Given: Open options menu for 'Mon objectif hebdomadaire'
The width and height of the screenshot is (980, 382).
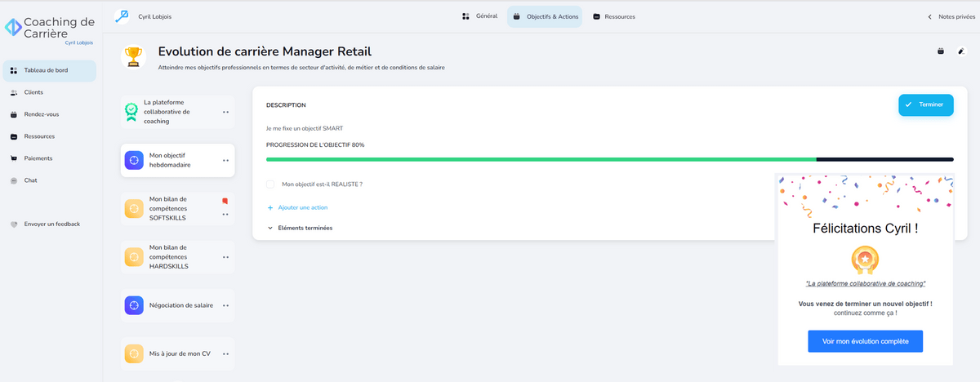Looking at the screenshot, I should pos(225,161).
